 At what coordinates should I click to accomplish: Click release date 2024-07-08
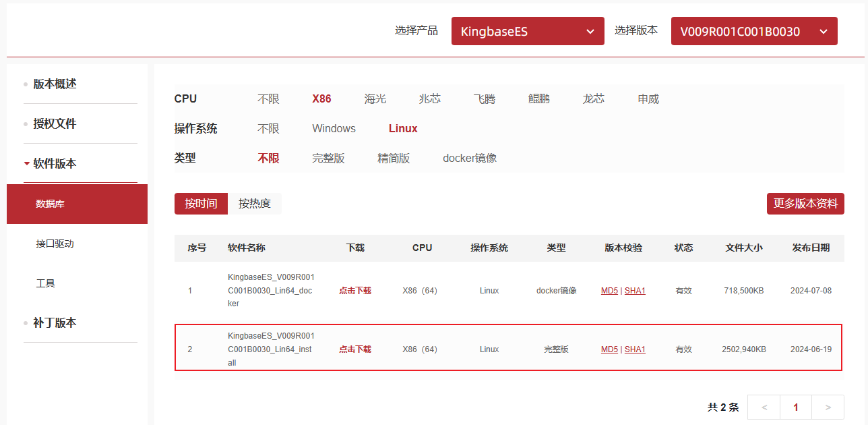811,291
